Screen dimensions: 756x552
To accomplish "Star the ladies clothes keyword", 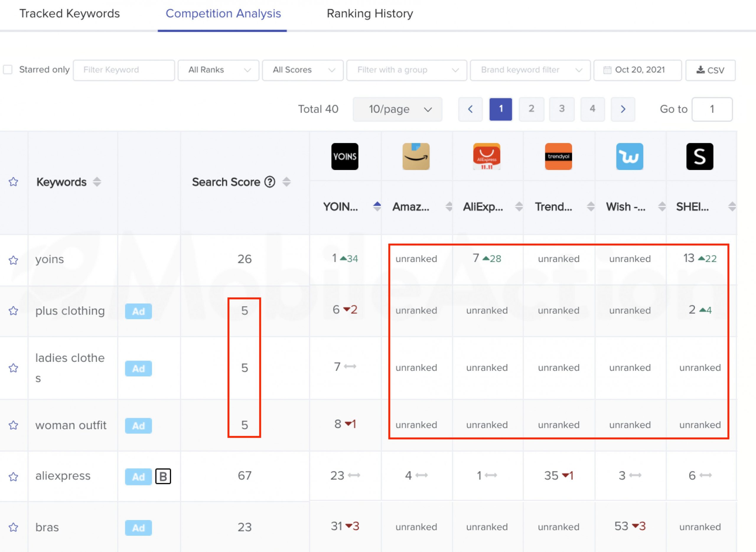I will tap(13, 368).
